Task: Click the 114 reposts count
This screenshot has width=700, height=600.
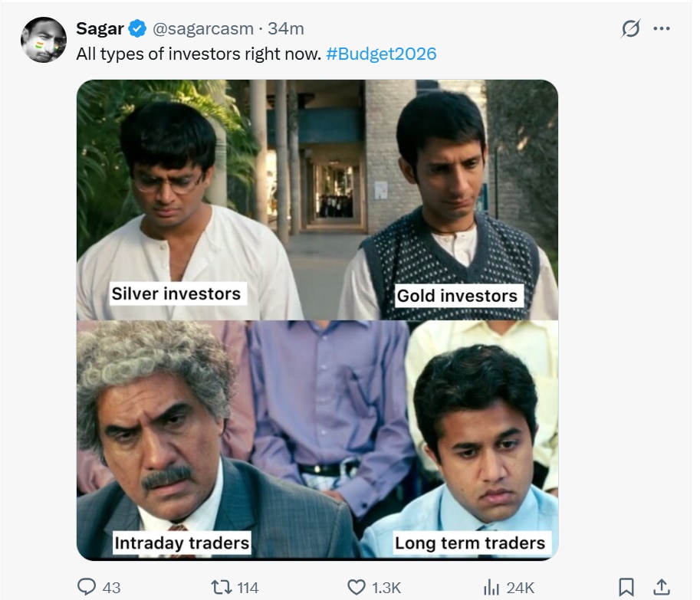Action: [x=248, y=588]
